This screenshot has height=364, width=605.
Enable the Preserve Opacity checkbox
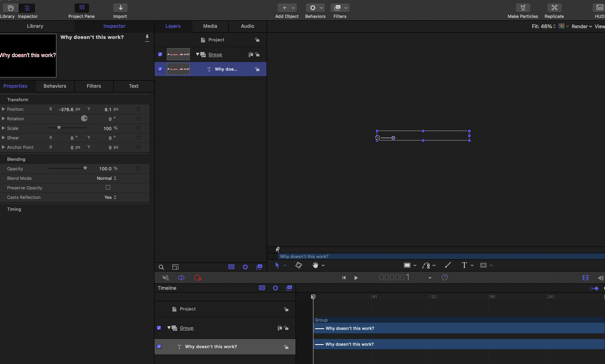click(108, 187)
